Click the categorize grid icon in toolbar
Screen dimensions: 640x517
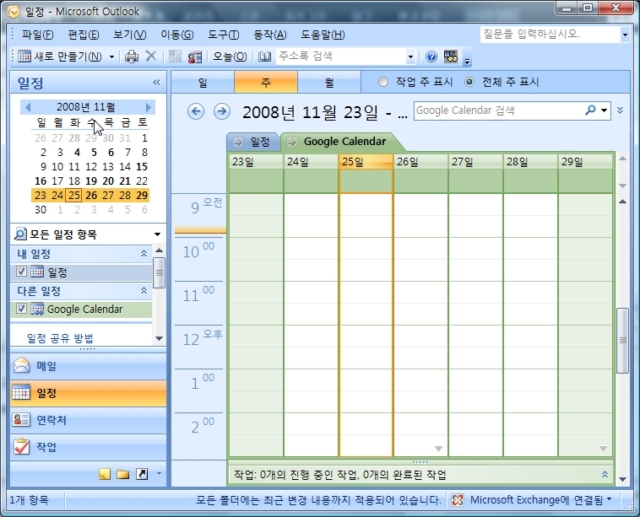coord(175,56)
